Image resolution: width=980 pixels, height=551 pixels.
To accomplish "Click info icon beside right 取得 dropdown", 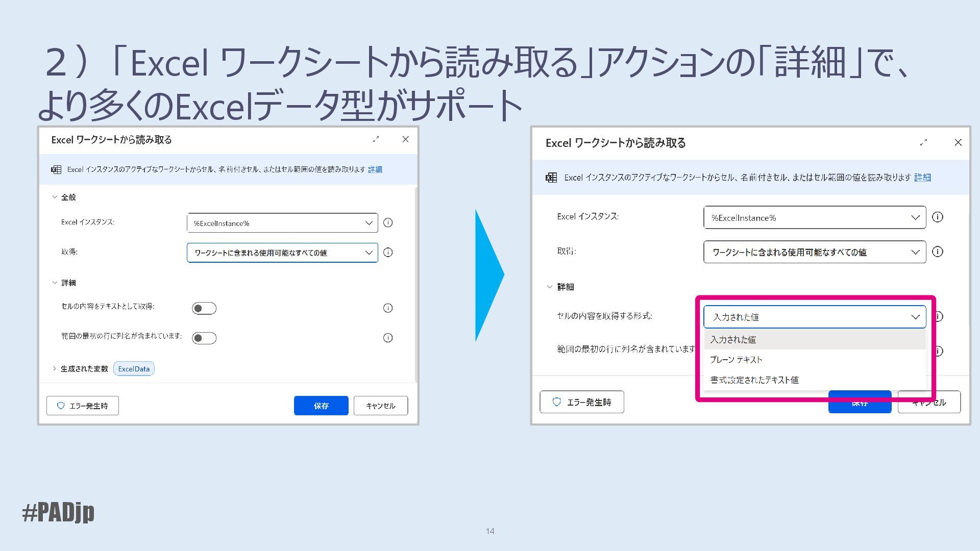I will tap(938, 252).
